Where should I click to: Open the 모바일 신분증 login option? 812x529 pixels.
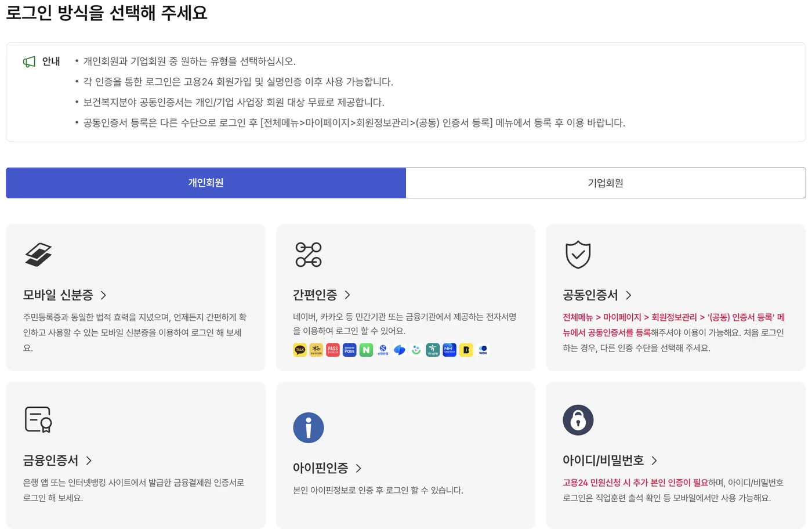(x=58, y=295)
